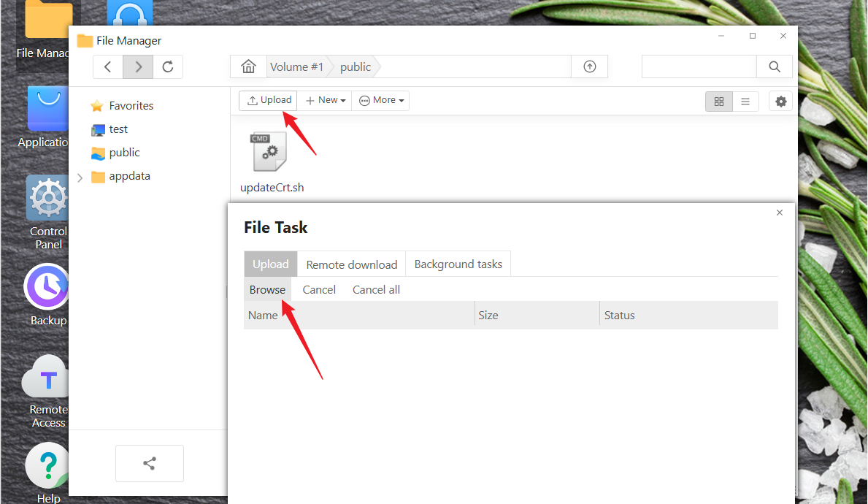Click the search magnifier icon
This screenshot has height=504, width=868.
point(775,67)
